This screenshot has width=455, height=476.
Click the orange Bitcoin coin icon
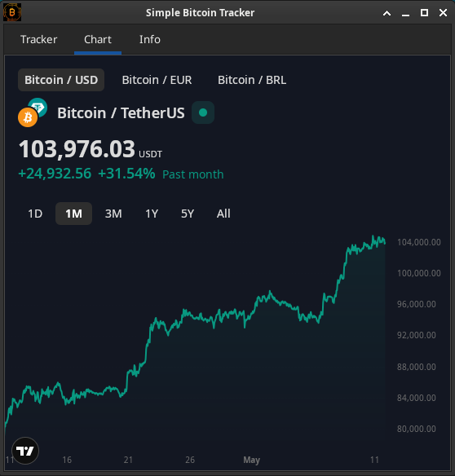28,117
